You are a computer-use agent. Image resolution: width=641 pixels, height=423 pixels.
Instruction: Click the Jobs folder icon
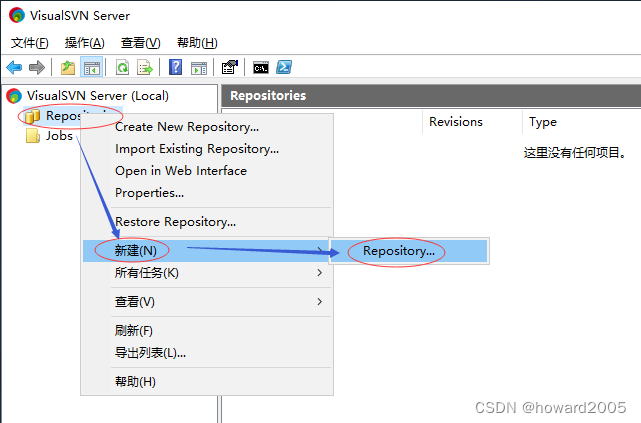click(33, 136)
